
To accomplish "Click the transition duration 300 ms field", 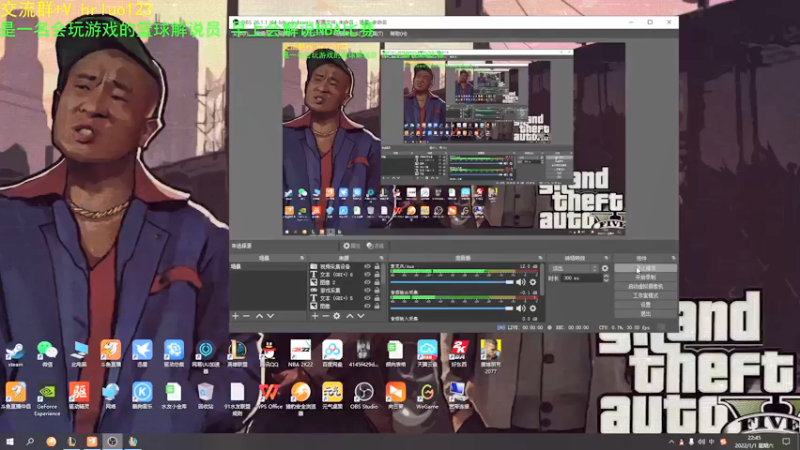I will click(582, 278).
